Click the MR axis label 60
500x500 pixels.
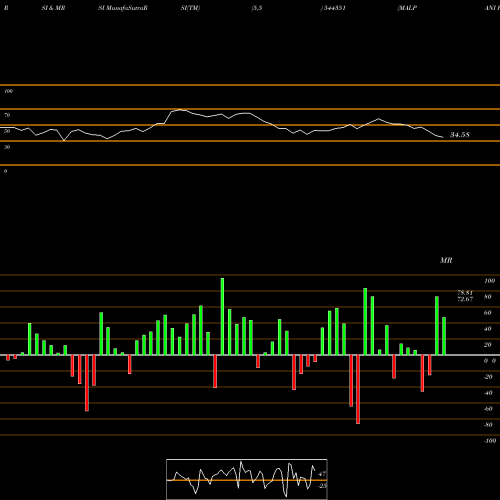487,313
